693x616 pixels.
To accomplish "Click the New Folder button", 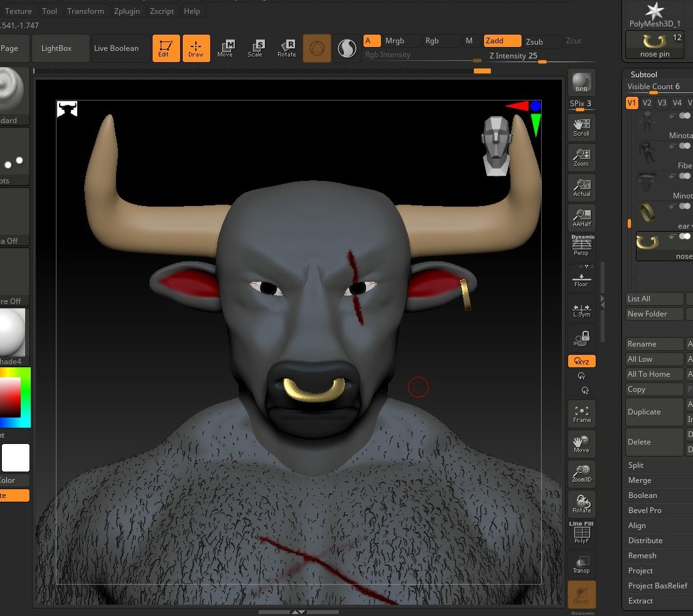I will 655,313.
